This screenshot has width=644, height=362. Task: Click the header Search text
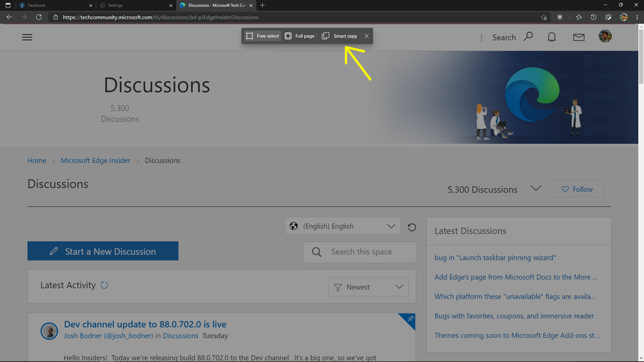pyautogui.click(x=504, y=37)
